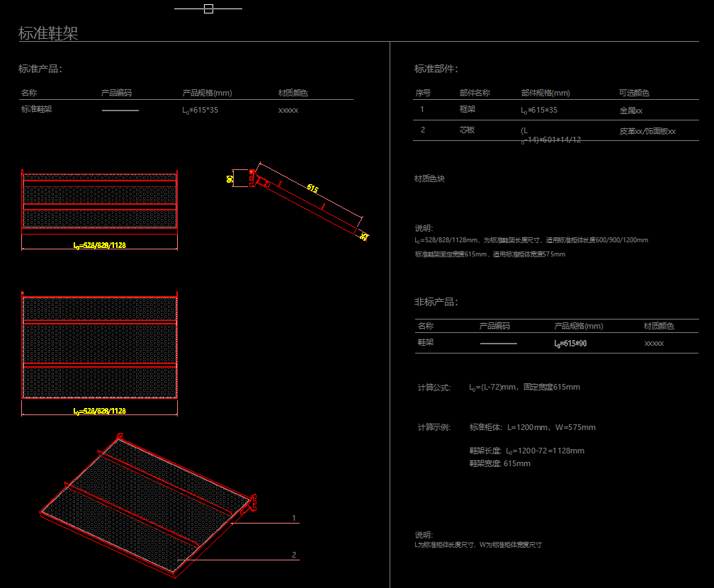Image resolution: width=714 pixels, height=588 pixels.
Task: Select leader callout number 2
Action: [294, 555]
